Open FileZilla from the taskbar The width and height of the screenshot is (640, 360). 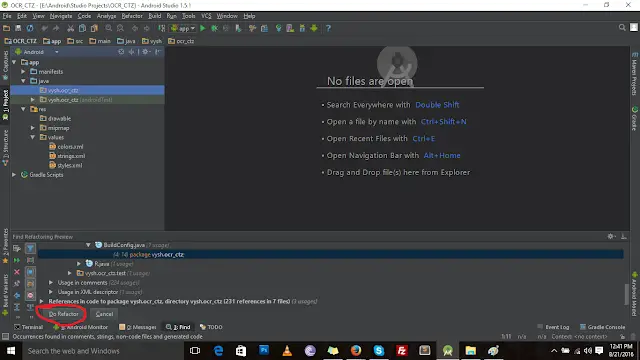coord(402,351)
